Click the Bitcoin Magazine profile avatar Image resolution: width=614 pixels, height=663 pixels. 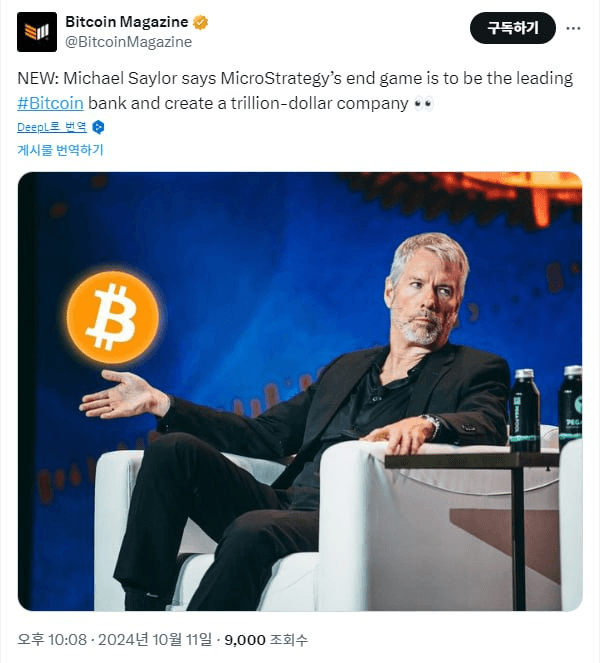pos(37,32)
